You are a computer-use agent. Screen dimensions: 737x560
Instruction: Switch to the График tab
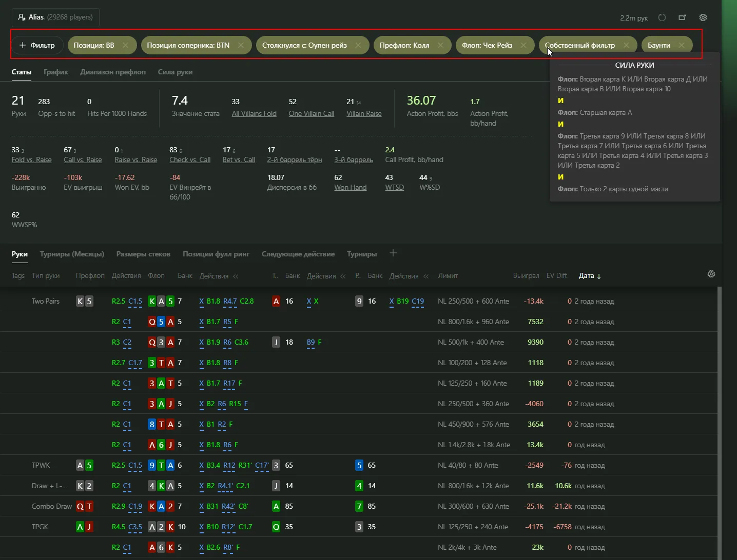(x=56, y=72)
